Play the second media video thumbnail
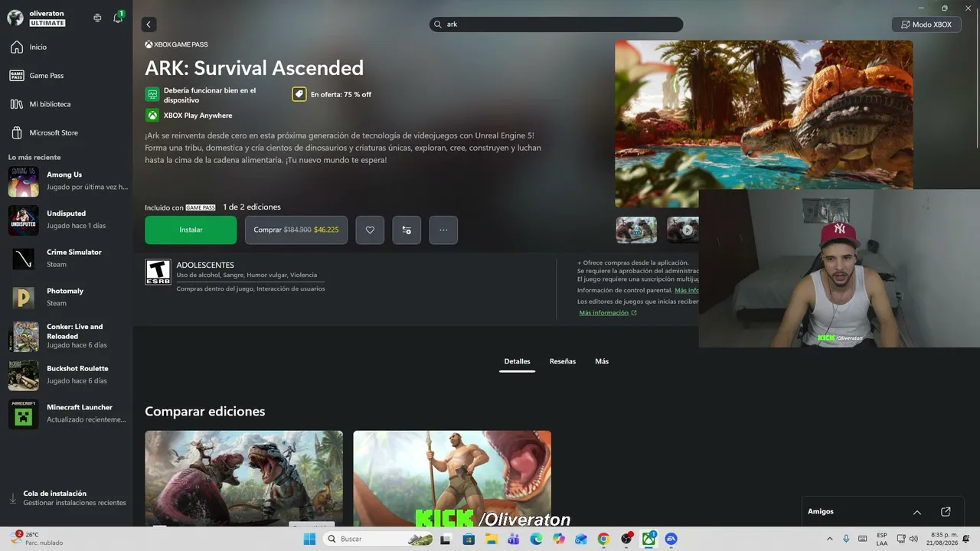980x551 pixels. [x=683, y=230]
